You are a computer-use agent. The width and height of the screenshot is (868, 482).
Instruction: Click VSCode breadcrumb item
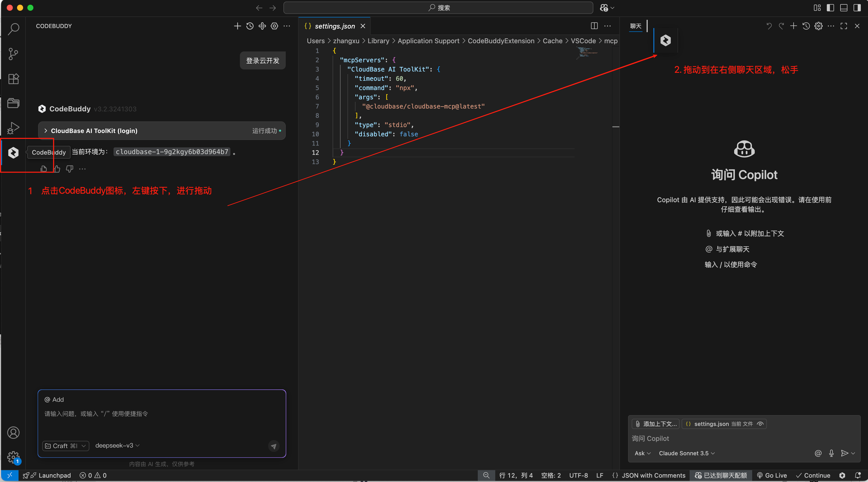pyautogui.click(x=583, y=41)
